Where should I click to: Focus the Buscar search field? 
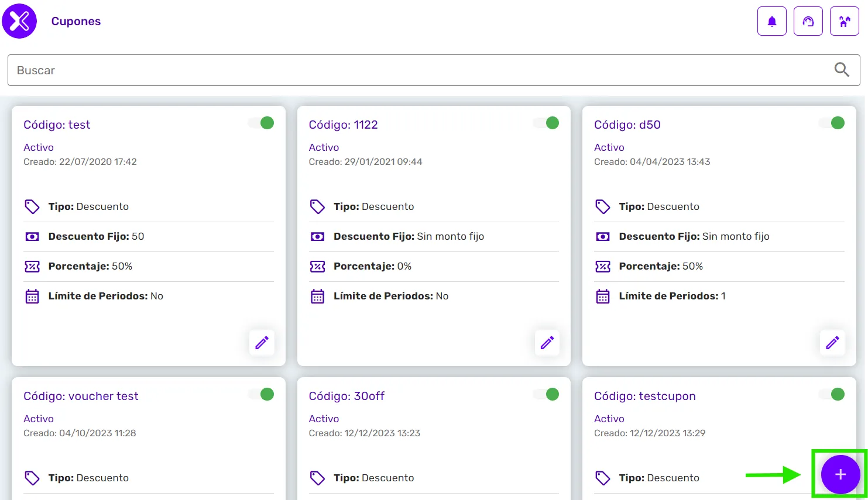[434, 70]
